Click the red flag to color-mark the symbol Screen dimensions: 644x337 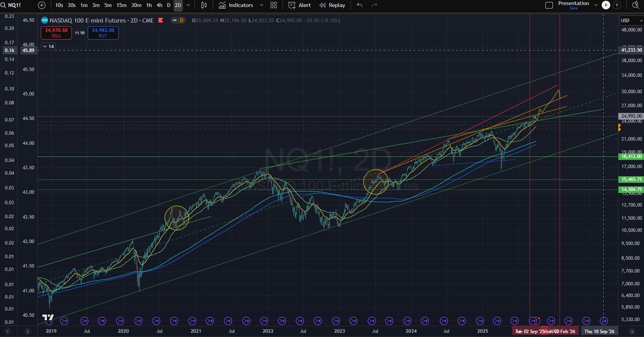160,20
